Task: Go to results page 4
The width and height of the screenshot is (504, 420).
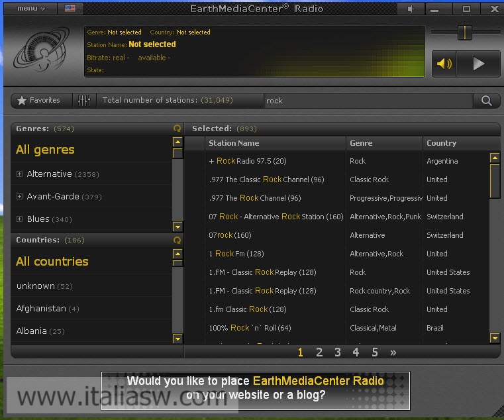Action: point(356,352)
